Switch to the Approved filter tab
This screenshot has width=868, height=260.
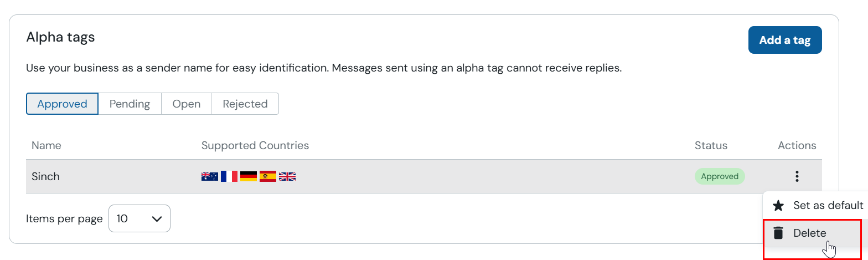[x=62, y=104]
